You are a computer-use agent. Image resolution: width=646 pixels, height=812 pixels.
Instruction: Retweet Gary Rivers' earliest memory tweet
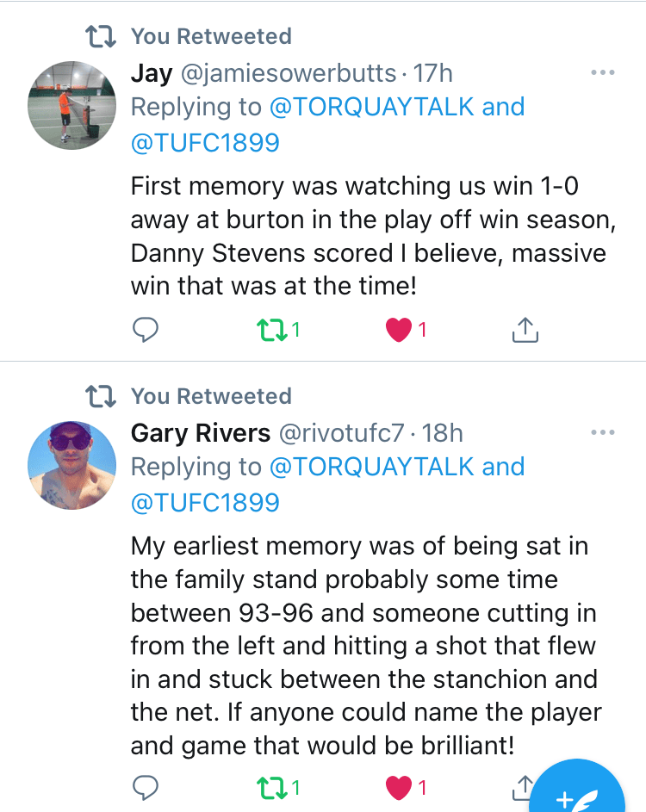click(270, 787)
